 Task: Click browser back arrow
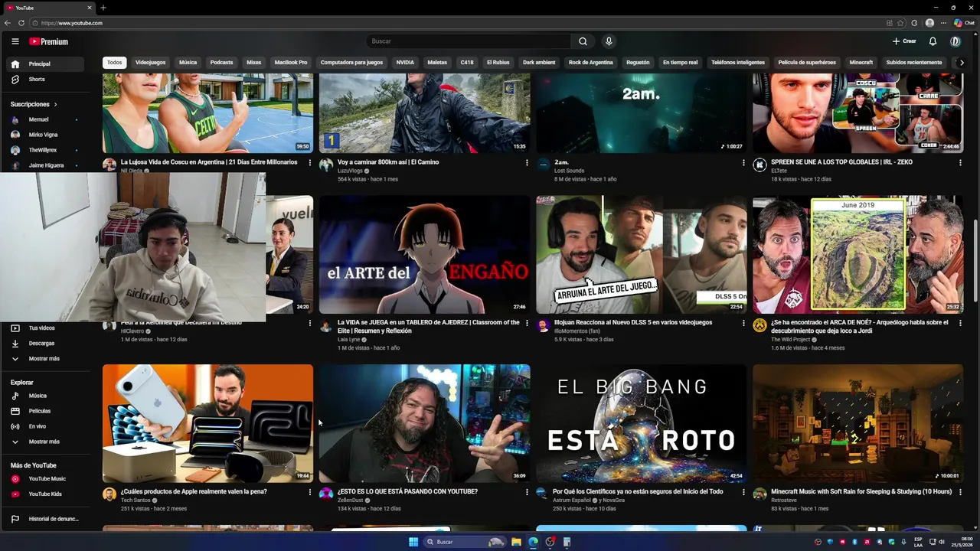[x=8, y=23]
